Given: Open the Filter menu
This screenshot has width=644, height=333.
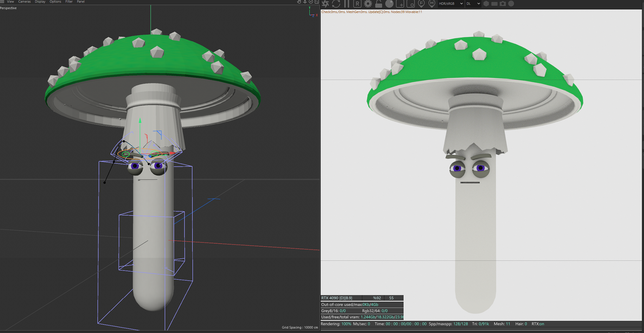Looking at the screenshot, I should click(x=69, y=2).
